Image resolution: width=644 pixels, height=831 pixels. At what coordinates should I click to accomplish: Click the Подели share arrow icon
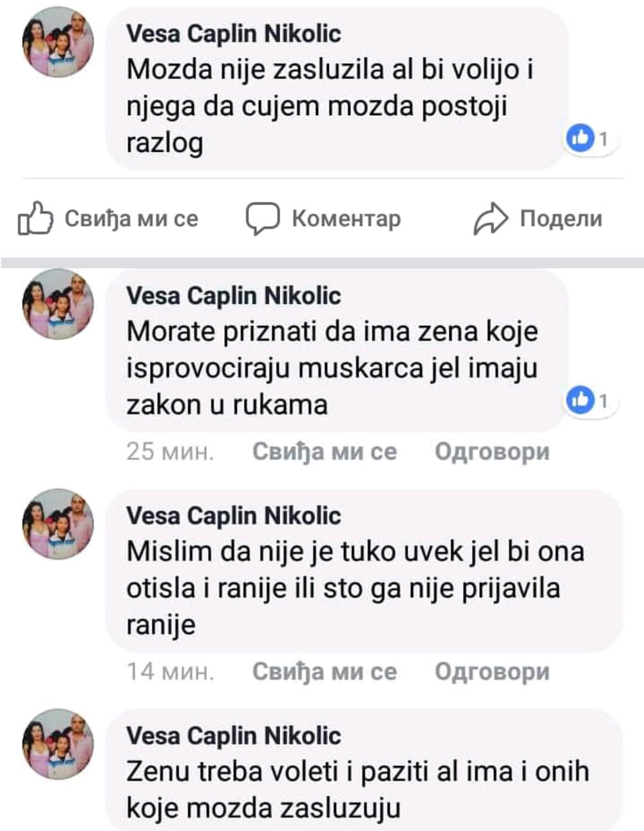pos(491,218)
